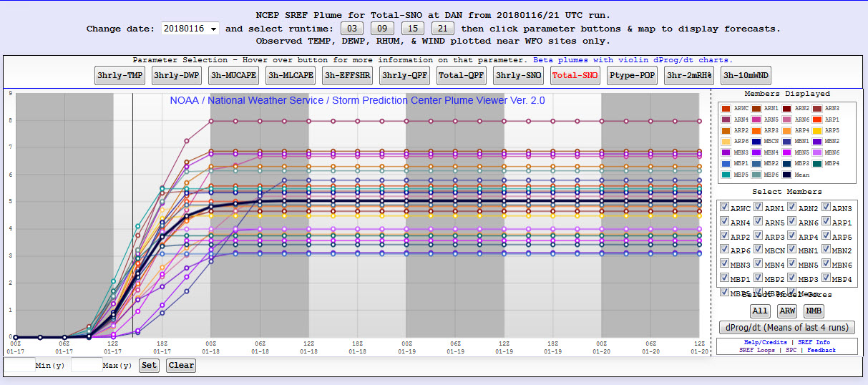Uncheck the ARP4 member checkbox
This screenshot has width=868, height=385.
[793, 236]
